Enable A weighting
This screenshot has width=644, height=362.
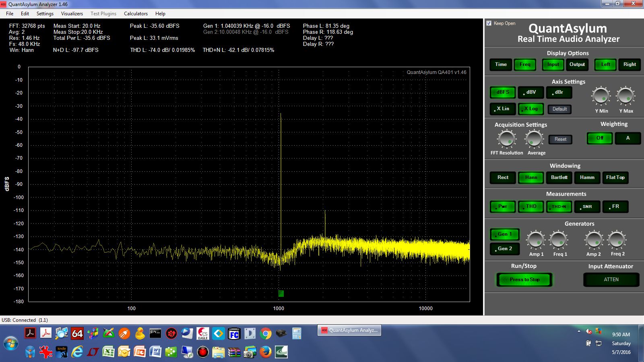click(628, 138)
